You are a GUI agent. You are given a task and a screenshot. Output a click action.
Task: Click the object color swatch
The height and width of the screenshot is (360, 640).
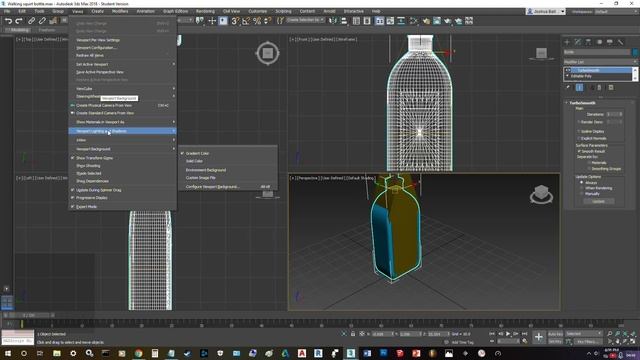tap(635, 52)
